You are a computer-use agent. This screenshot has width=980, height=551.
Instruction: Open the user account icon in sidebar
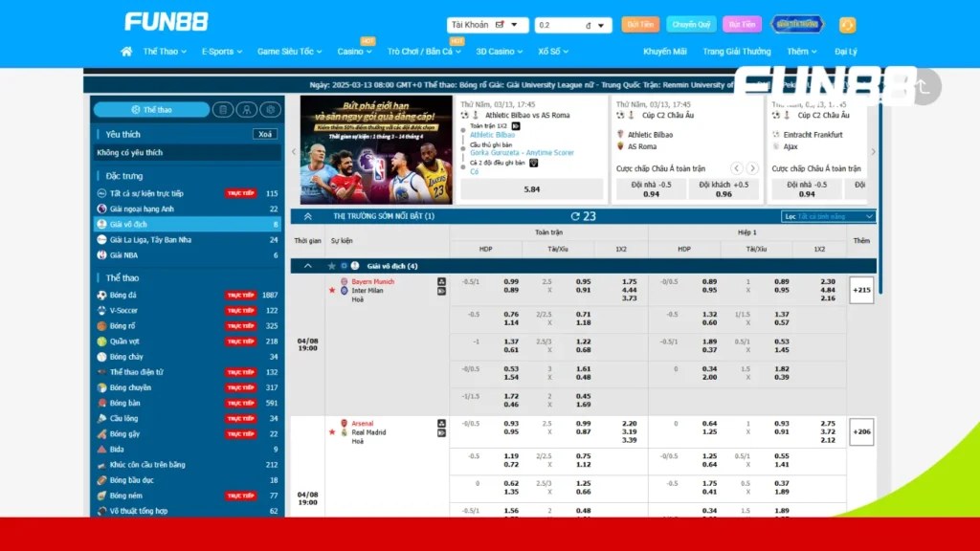pyautogui.click(x=246, y=109)
